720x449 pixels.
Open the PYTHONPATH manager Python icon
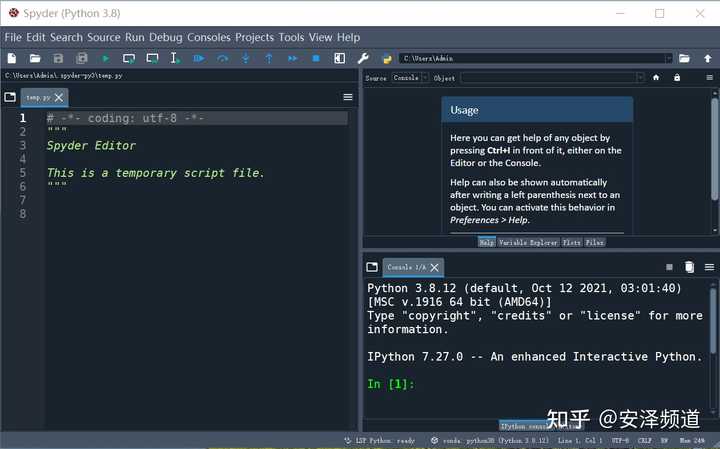point(387,58)
